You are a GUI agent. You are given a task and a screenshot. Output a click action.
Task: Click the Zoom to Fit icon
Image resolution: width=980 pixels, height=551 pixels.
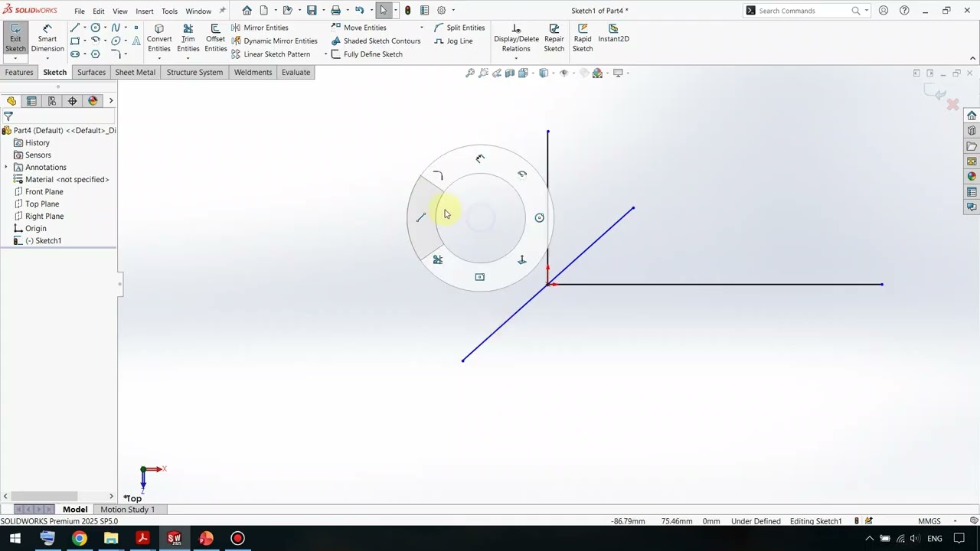pos(470,73)
